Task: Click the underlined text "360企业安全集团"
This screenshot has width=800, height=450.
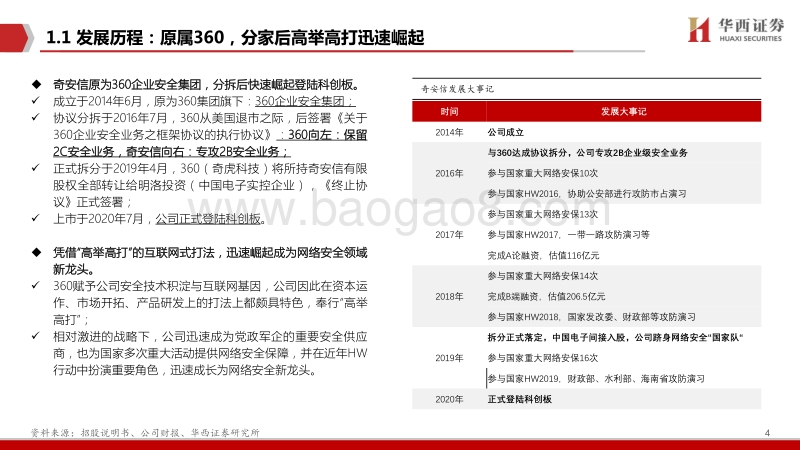Action: tap(305, 101)
